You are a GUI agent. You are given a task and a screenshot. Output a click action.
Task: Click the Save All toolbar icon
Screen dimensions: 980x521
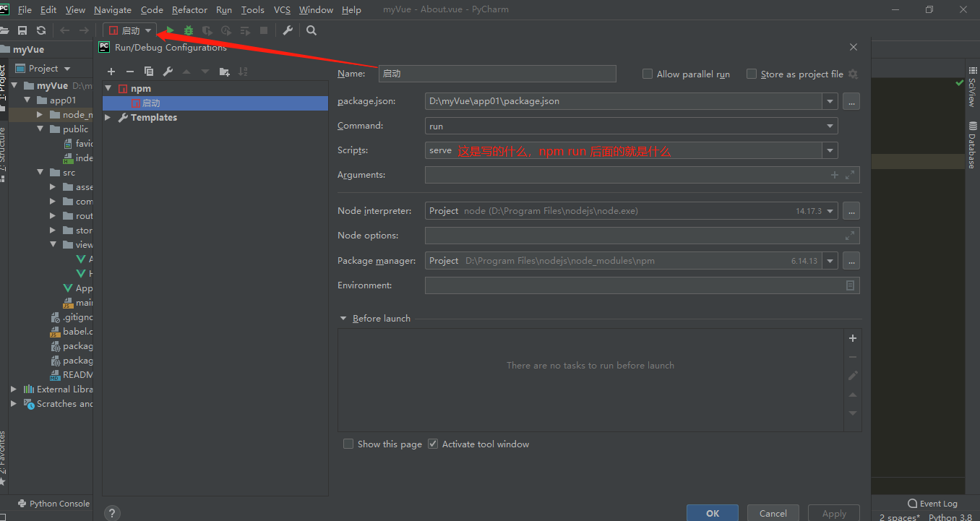coord(22,30)
